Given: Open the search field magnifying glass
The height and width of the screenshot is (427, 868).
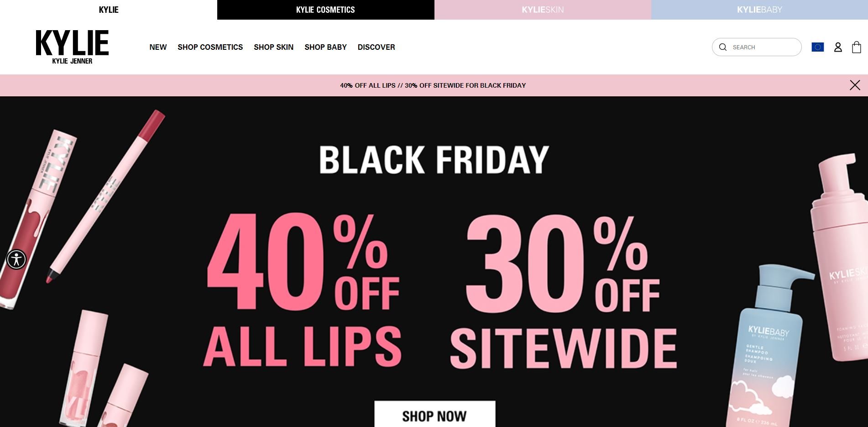Looking at the screenshot, I should pos(723,47).
